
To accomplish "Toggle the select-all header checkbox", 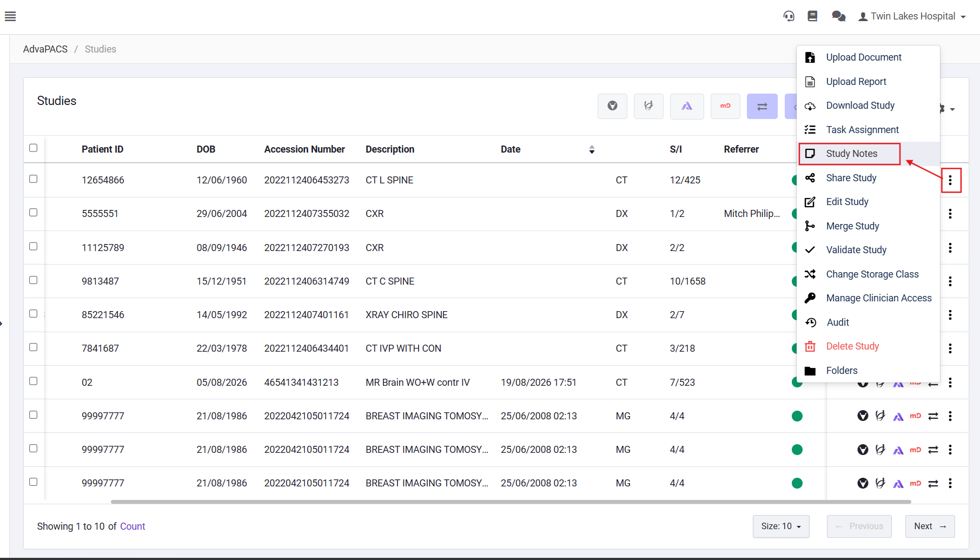I will (34, 148).
